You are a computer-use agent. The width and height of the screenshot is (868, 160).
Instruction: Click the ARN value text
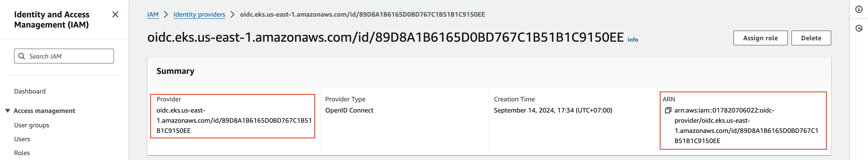(746, 125)
